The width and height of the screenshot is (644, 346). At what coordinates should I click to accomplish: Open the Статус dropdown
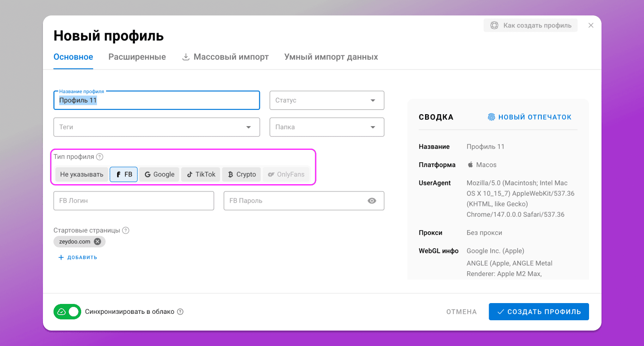[x=327, y=100]
